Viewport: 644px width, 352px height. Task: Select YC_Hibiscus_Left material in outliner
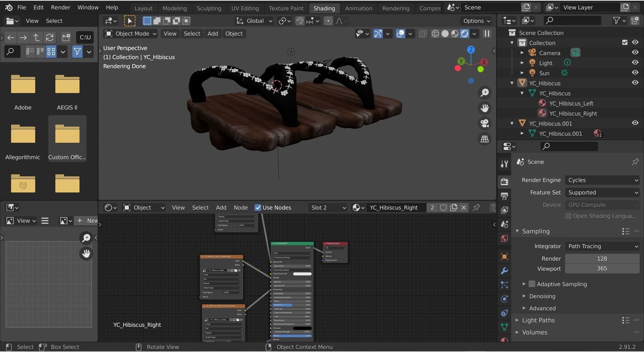point(571,103)
